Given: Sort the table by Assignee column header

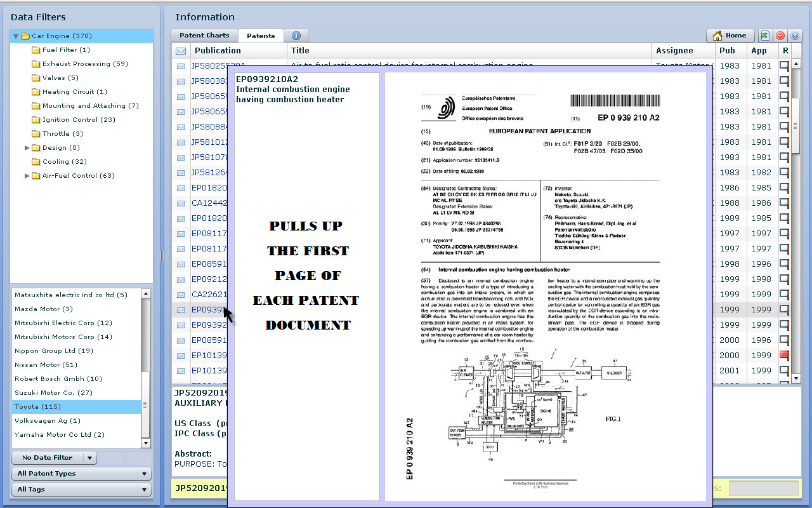Looking at the screenshot, I should [674, 51].
